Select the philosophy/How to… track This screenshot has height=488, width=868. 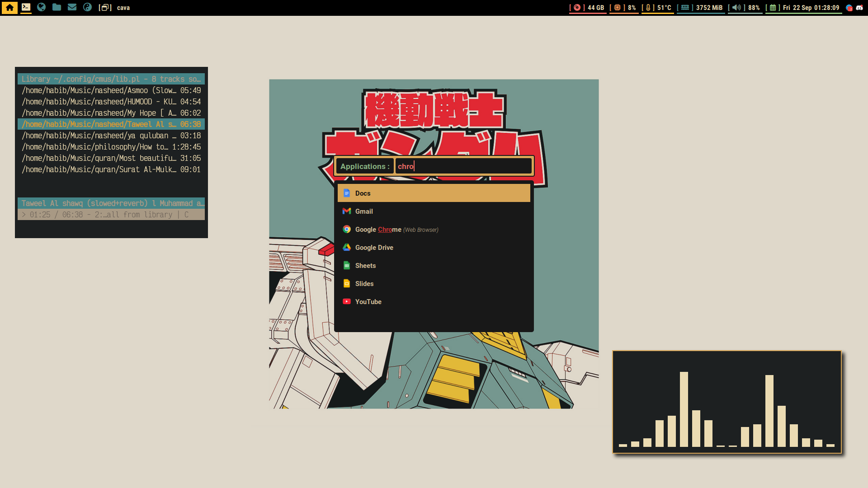pos(111,147)
